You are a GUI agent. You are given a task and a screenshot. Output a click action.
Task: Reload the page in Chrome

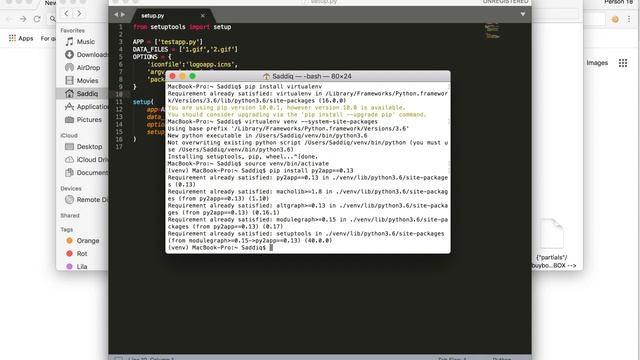37,19
